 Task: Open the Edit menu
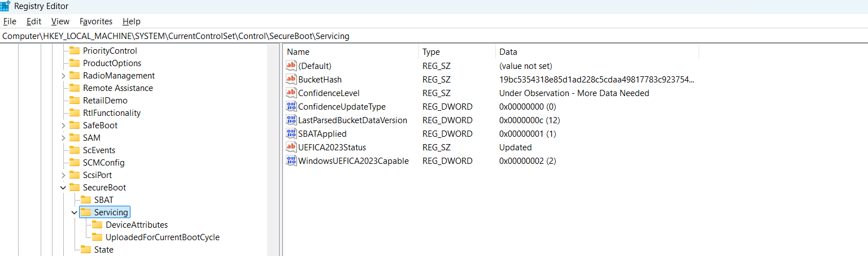pyautogui.click(x=34, y=21)
